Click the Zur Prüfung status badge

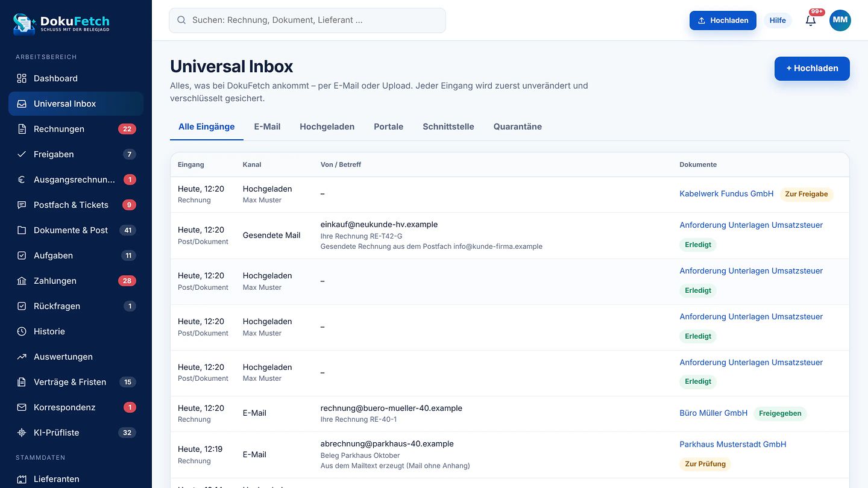pyautogui.click(x=705, y=464)
